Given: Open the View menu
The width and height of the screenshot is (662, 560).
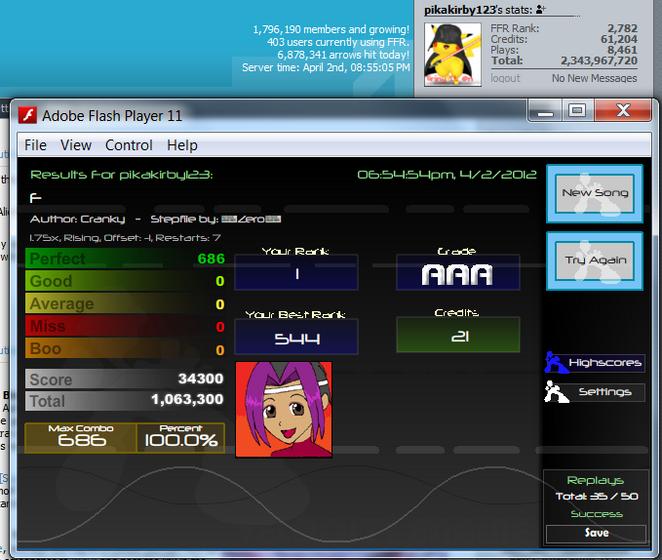Looking at the screenshot, I should pyautogui.click(x=76, y=145).
